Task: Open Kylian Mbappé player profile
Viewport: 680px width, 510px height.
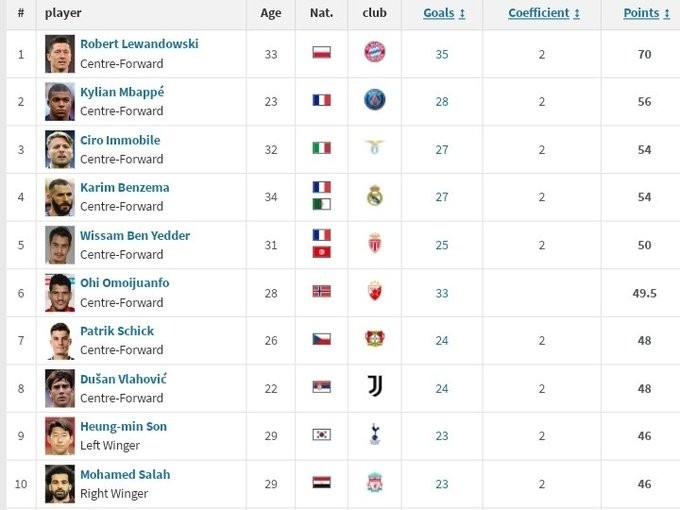Action: 122,92
